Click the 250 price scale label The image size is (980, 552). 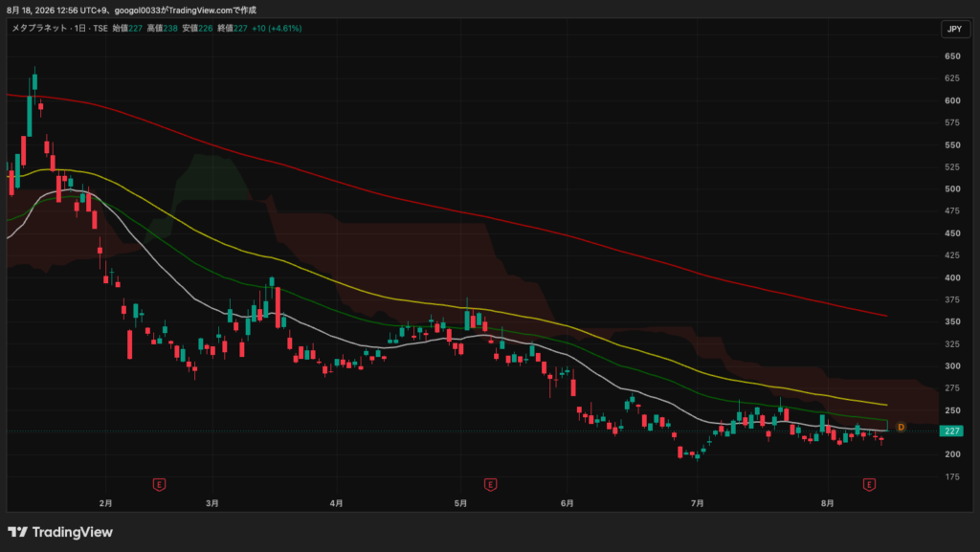point(952,410)
